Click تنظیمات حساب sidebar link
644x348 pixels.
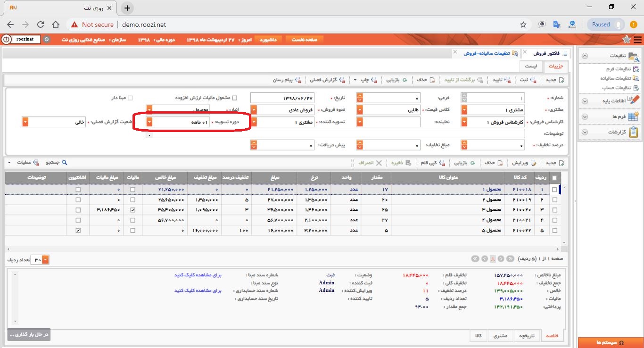[616, 88]
